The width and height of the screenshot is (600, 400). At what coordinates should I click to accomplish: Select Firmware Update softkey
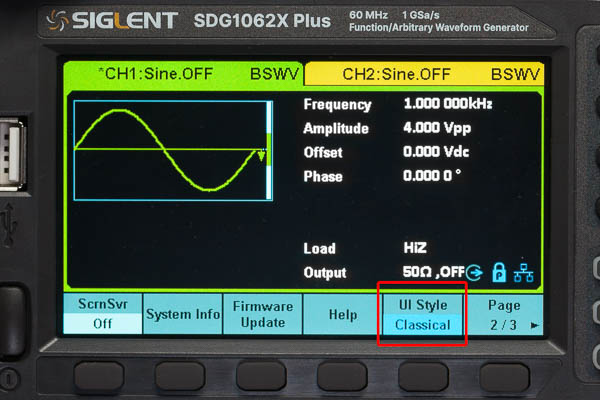(263, 314)
